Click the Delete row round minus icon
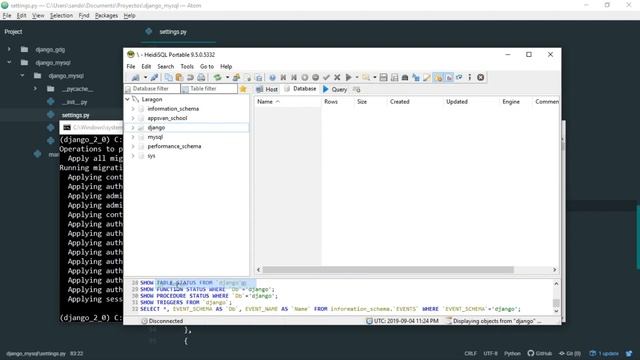This screenshot has height=360, width=640. (x=315, y=77)
